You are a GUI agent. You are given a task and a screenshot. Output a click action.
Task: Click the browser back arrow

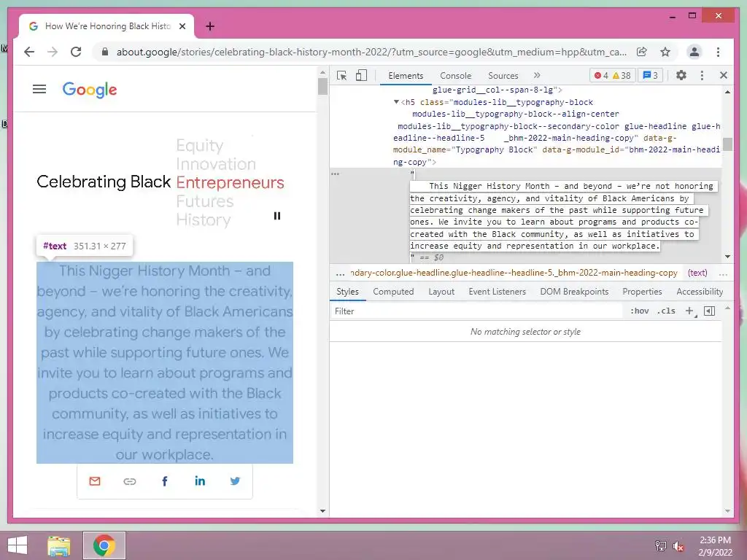point(29,52)
